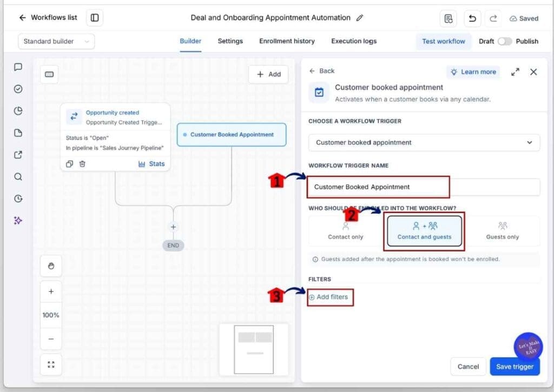Click the Workflow trigger name field
This screenshot has width=554, height=392.
pyautogui.click(x=424, y=187)
